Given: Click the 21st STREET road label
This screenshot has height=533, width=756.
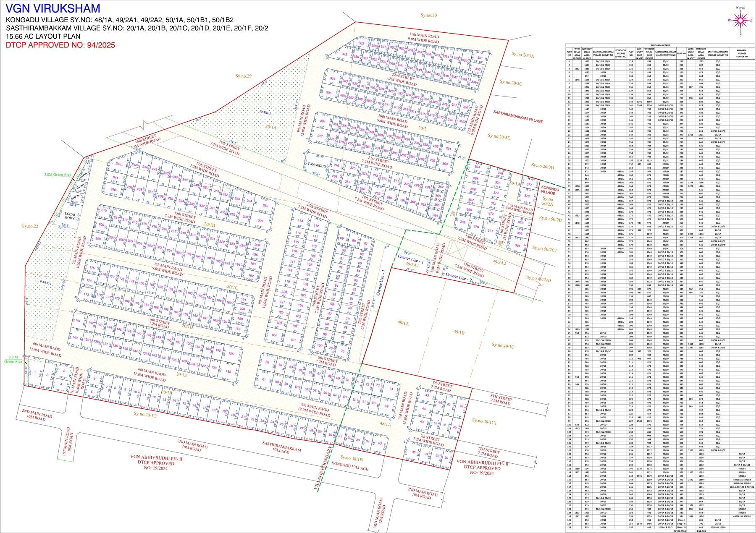Looking at the screenshot, I should pos(377,162).
